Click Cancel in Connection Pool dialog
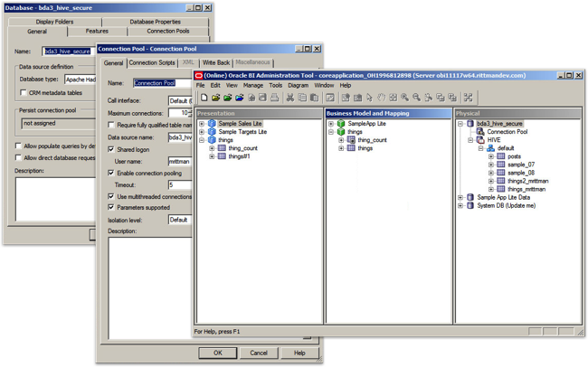Viewport: 588px width, 367px height. (259, 353)
